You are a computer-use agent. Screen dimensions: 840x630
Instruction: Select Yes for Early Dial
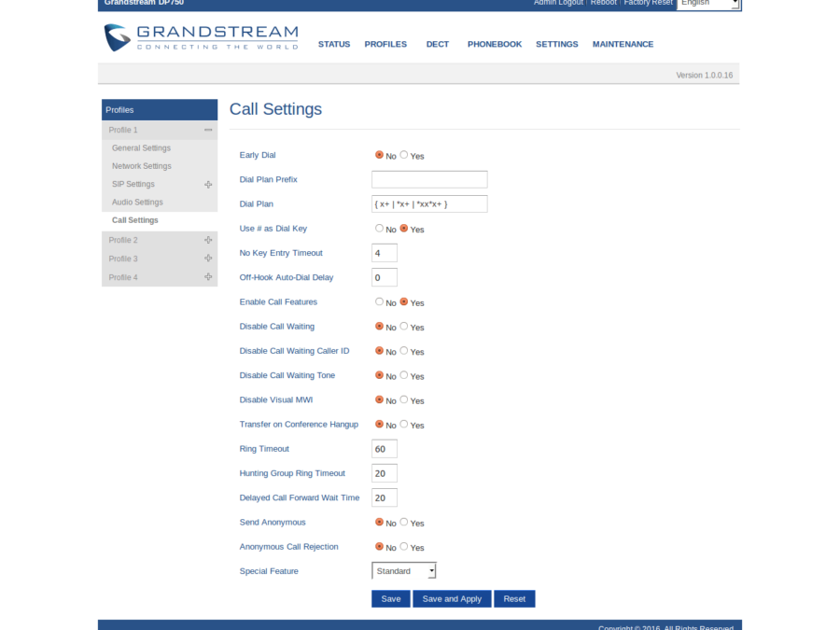click(404, 155)
